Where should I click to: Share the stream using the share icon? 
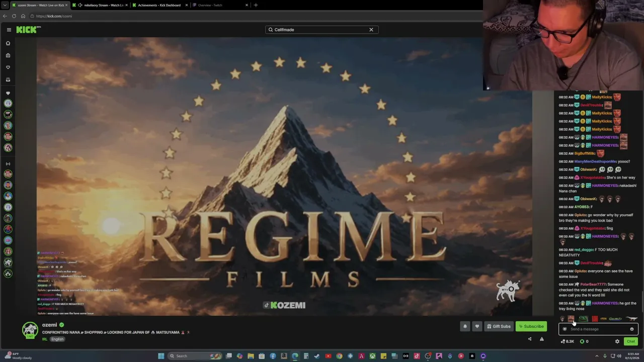point(529,339)
